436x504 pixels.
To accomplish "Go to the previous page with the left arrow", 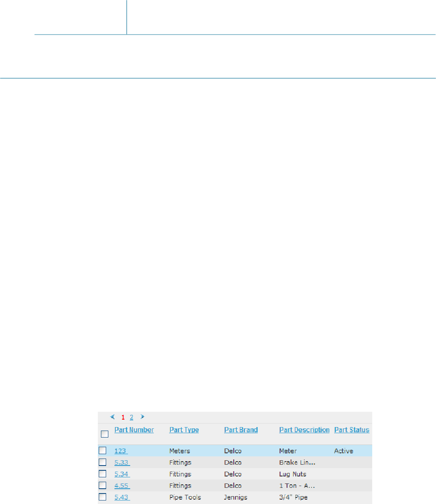I will [112, 417].
